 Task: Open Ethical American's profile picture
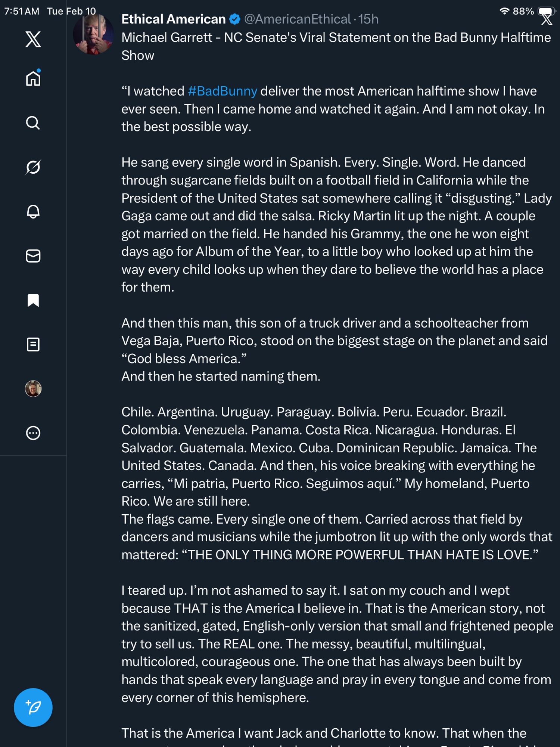pos(93,34)
